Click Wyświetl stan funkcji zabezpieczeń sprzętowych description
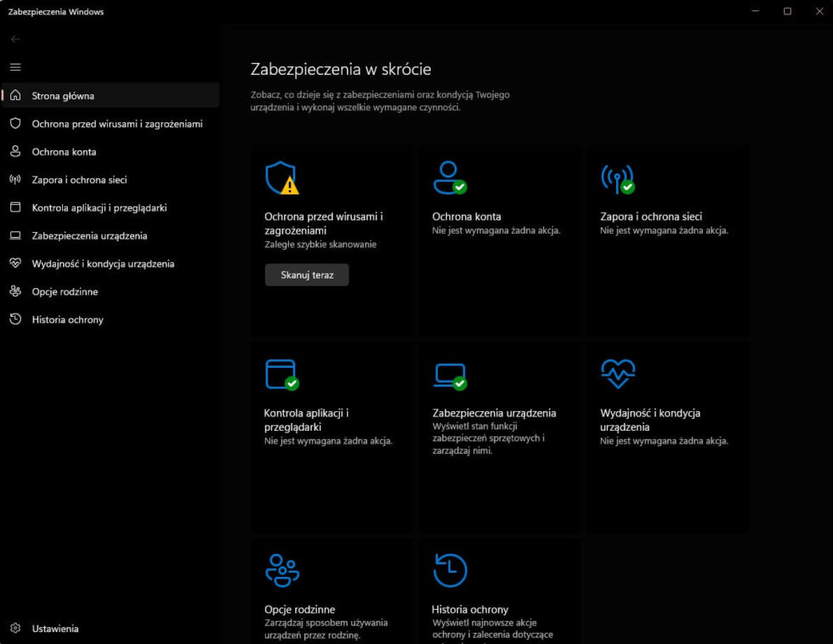Viewport: 833px width, 644px height. pyautogui.click(x=488, y=438)
